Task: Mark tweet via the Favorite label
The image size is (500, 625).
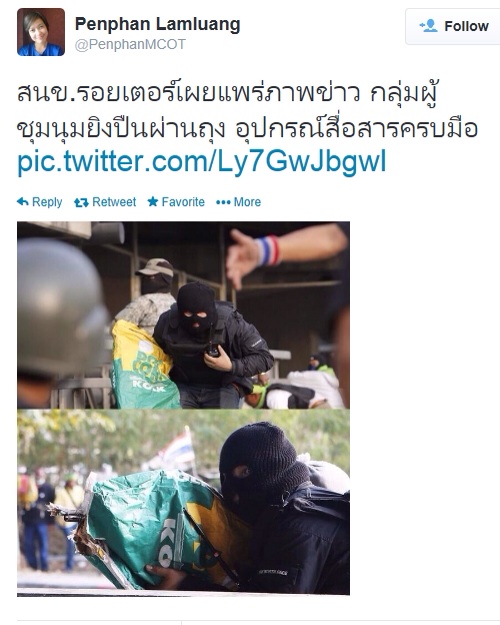Action: [x=183, y=202]
